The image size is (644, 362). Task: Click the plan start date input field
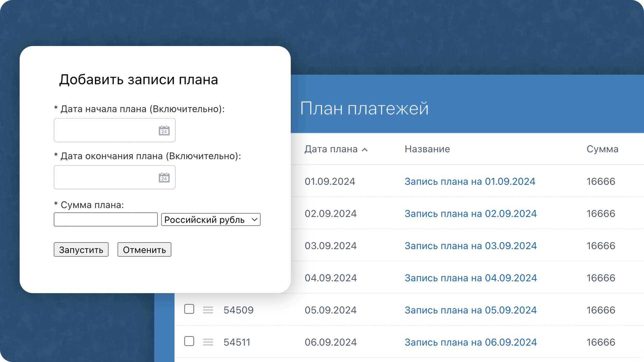point(105,130)
